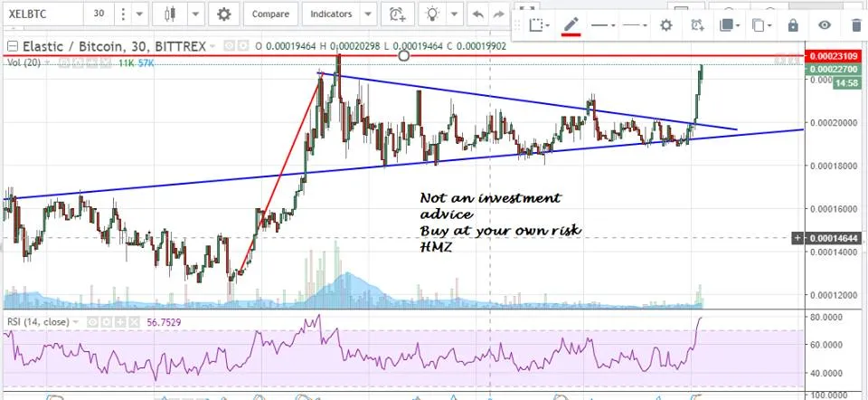868x400 pixels.
Task: Open the Indicators button
Action: [331, 14]
